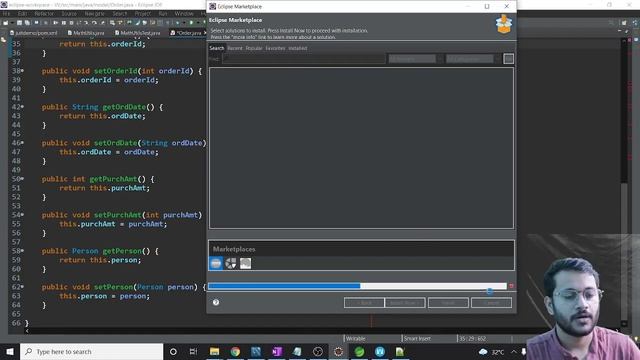This screenshot has height=360, width=640.
Task: Click the orderId text on line 35
Action: [x=128, y=44]
